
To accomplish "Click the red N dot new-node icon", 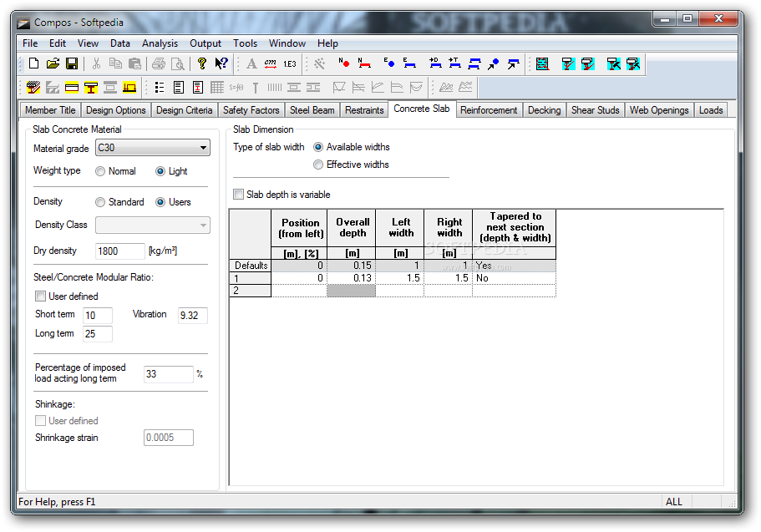I will click(344, 63).
